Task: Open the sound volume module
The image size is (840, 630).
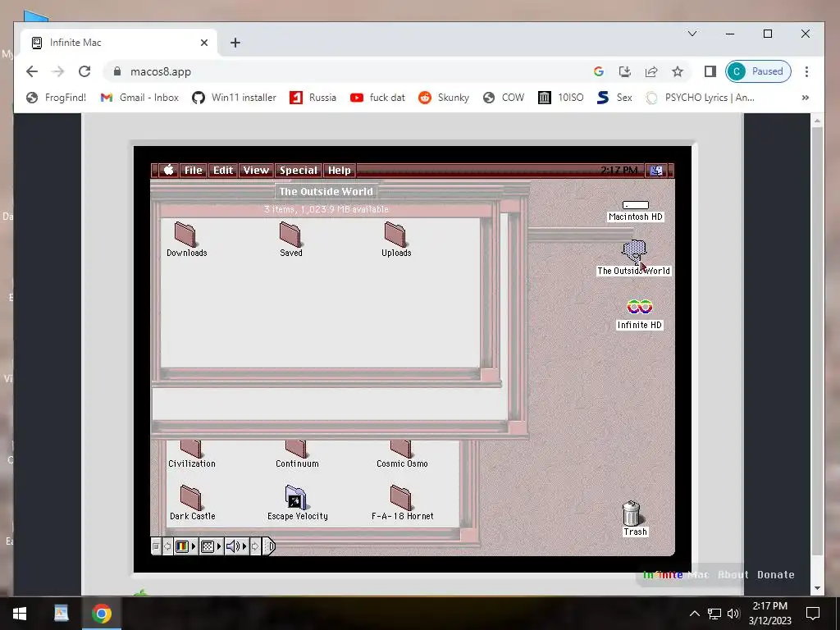Action: (232, 546)
